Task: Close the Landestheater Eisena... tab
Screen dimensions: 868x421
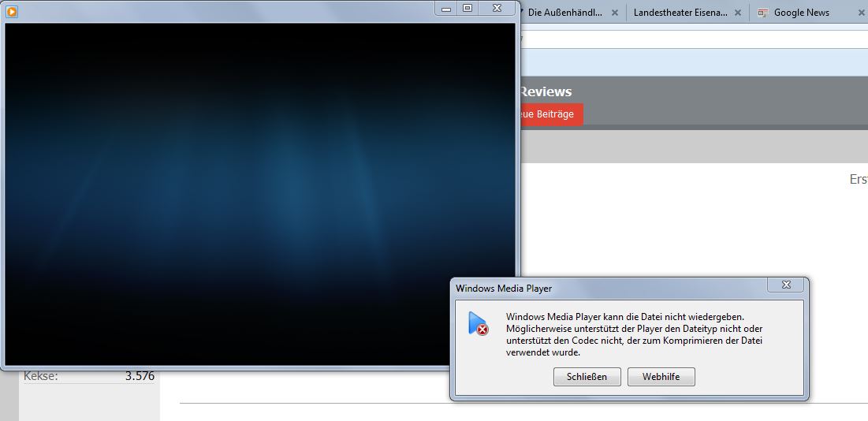Action: pos(737,13)
